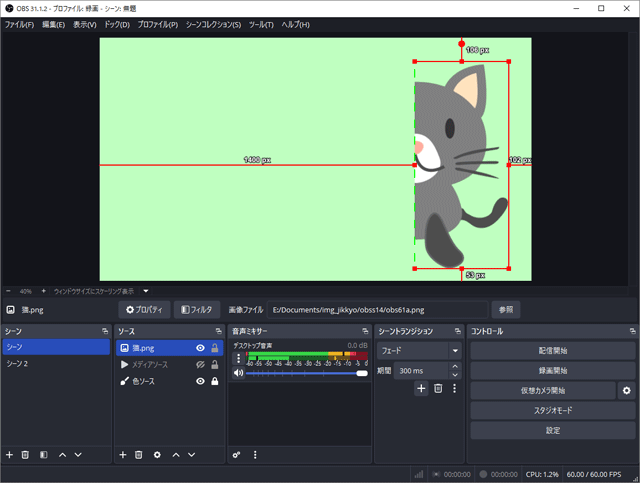Unlock the 色ソース source
Image resolution: width=640 pixels, height=483 pixels.
pyautogui.click(x=215, y=381)
